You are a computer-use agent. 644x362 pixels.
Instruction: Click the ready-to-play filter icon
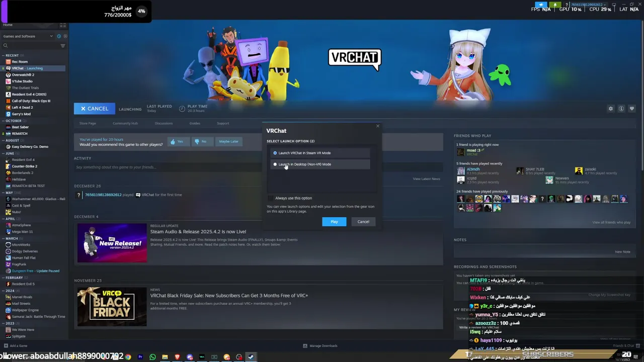(x=64, y=36)
